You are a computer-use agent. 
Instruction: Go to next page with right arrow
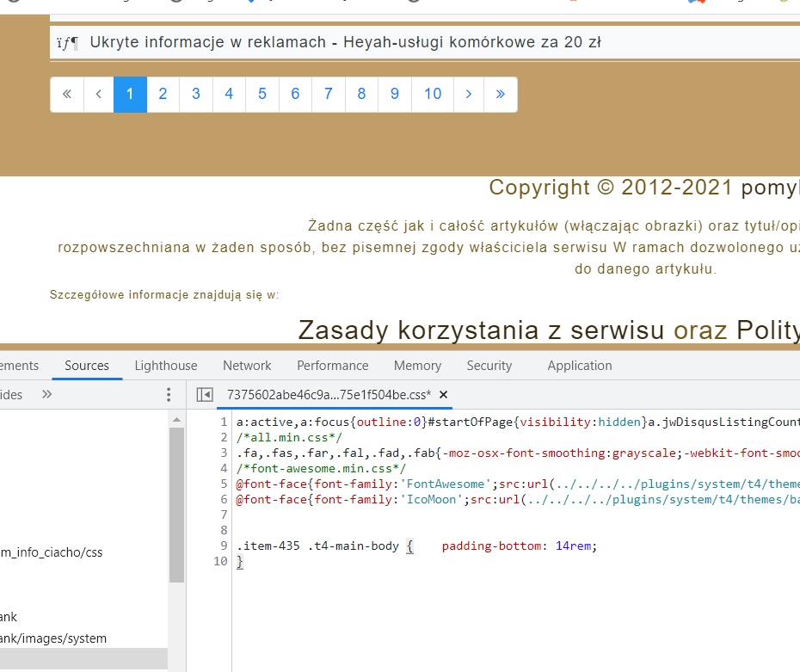[468, 95]
